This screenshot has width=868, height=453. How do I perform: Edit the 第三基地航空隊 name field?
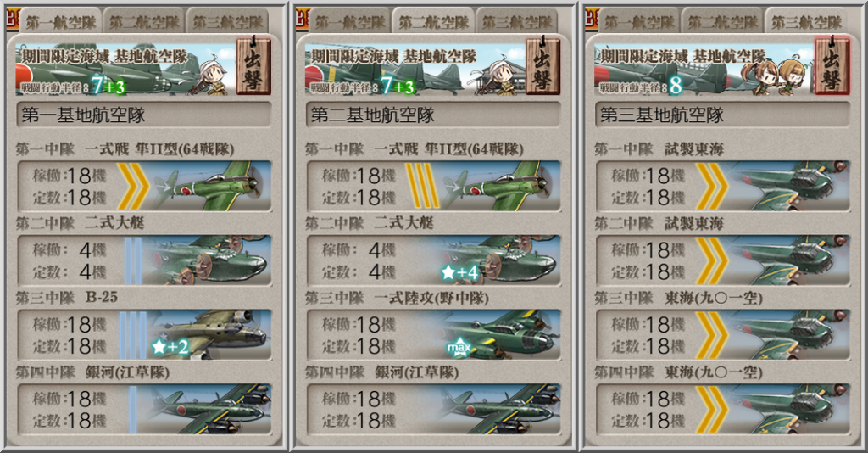pos(723,115)
